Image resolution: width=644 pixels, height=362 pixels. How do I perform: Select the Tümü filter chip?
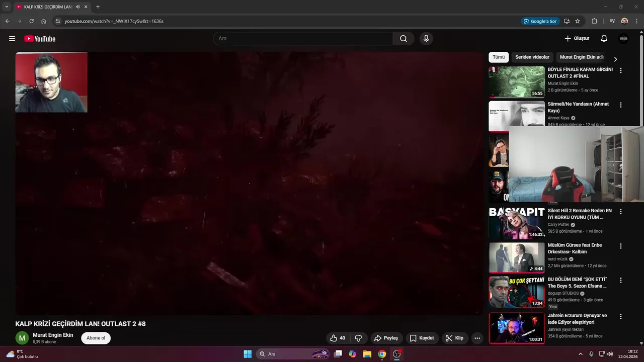(499, 57)
